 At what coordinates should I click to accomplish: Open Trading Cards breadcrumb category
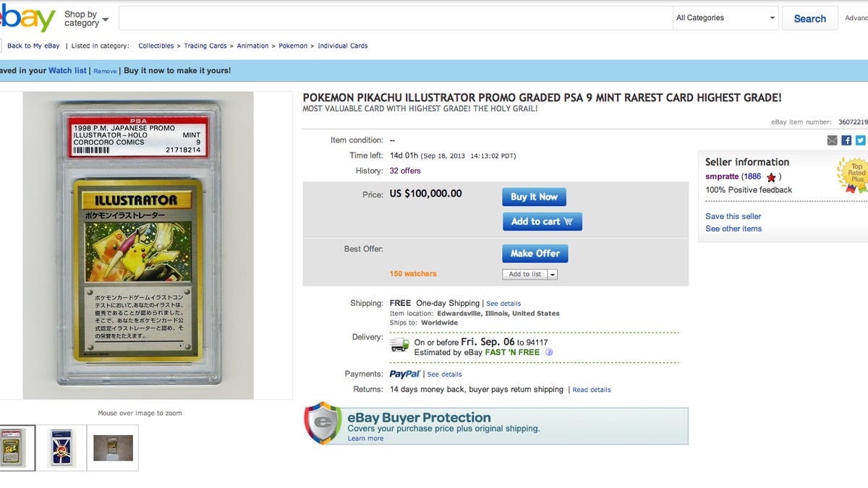click(205, 46)
